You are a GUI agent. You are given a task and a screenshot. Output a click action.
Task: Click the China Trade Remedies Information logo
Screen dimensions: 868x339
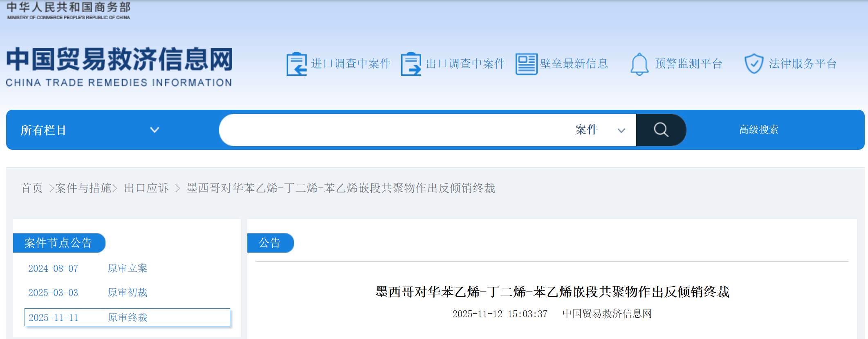point(119,67)
